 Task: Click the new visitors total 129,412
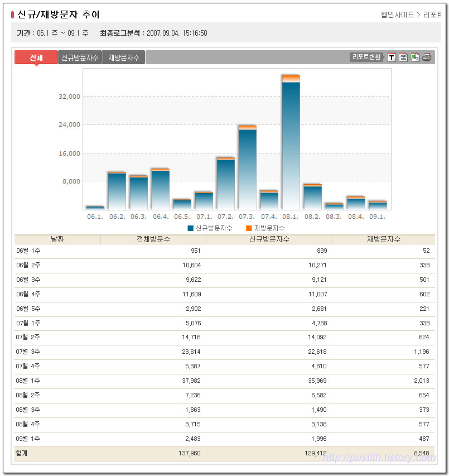(316, 453)
